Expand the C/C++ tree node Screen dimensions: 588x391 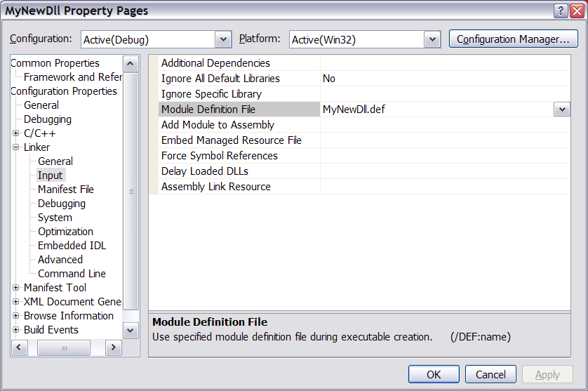pyautogui.click(x=16, y=133)
